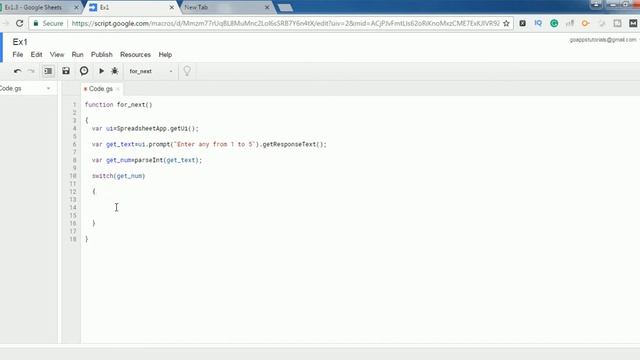The width and height of the screenshot is (640, 360).
Task: Click the switch(get_num) code line
Action: tap(118, 176)
